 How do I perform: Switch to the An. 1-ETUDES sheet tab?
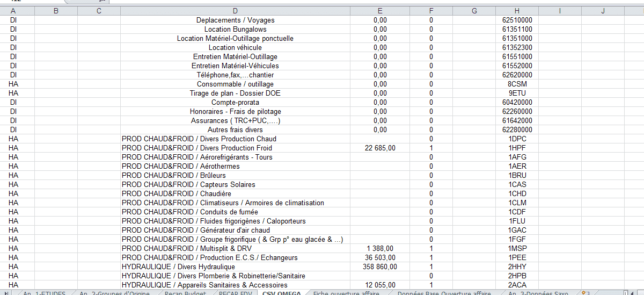coord(44,293)
